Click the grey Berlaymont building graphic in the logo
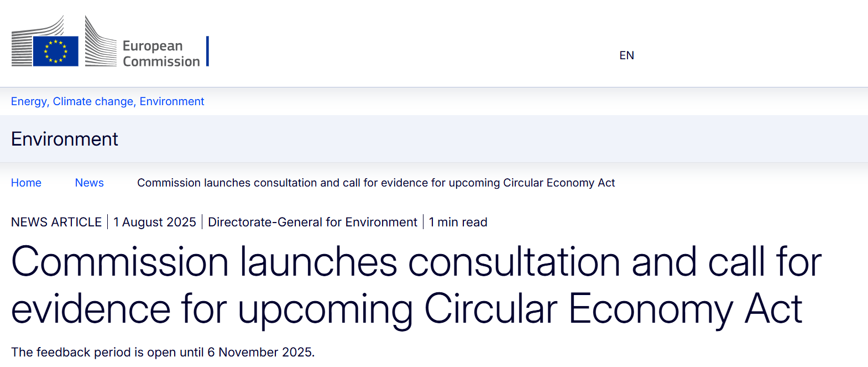This screenshot has height=367, width=868. [100, 42]
